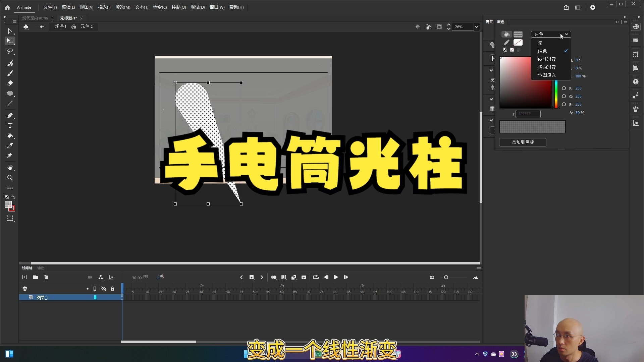
Task: Select 径向渐变 fill option
Action: point(546,67)
